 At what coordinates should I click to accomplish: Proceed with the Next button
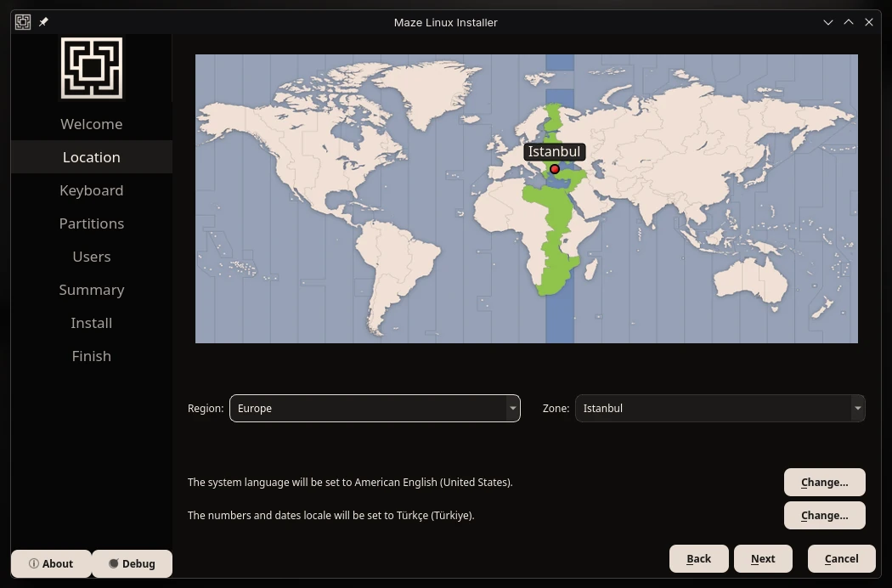coord(763,559)
